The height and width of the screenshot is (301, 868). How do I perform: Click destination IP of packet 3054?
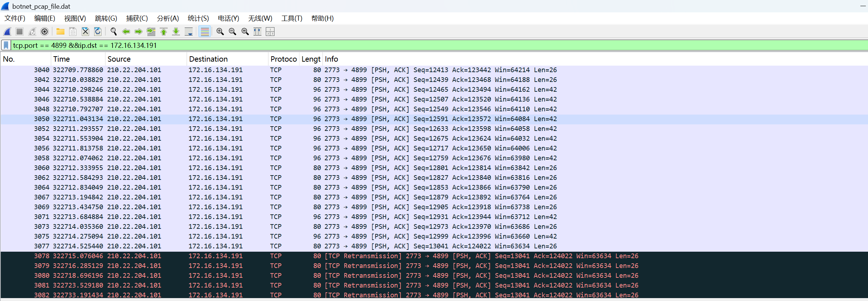[x=215, y=139]
